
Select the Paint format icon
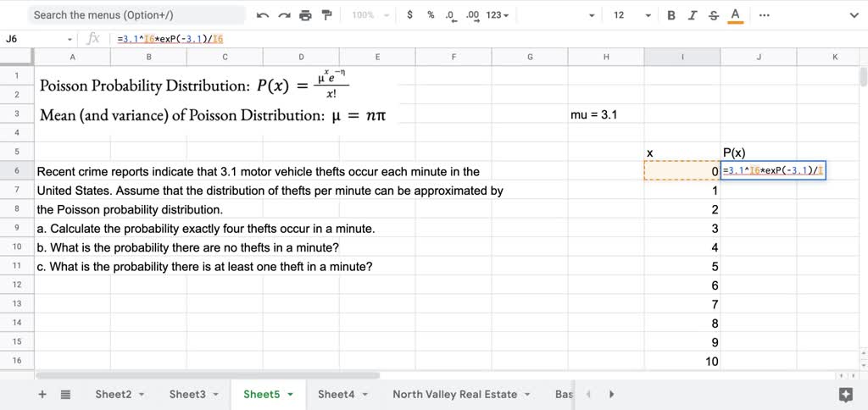coord(326,15)
